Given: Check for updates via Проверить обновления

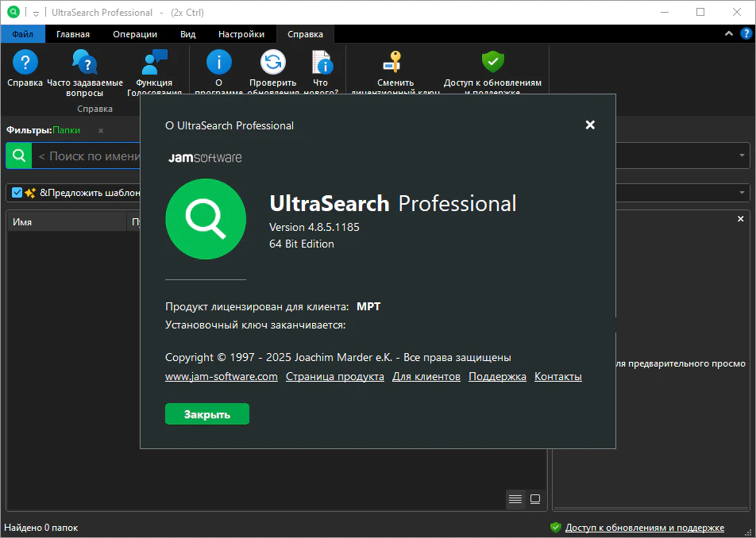Looking at the screenshot, I should coord(273,62).
